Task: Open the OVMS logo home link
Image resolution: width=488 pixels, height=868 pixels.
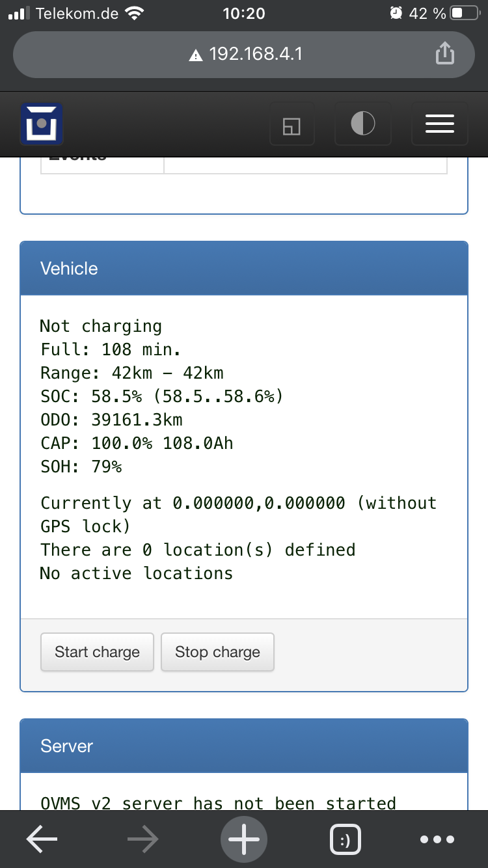Action: [42, 123]
